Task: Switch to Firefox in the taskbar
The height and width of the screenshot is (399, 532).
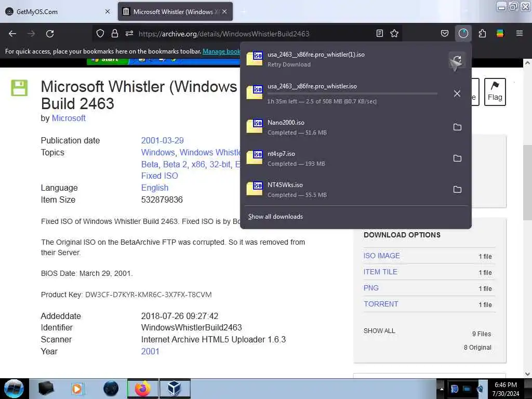Action: click(143, 389)
